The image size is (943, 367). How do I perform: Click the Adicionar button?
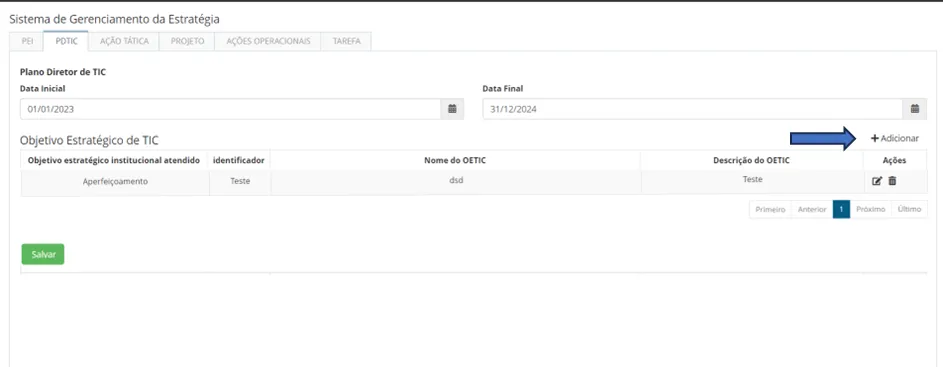click(x=895, y=138)
